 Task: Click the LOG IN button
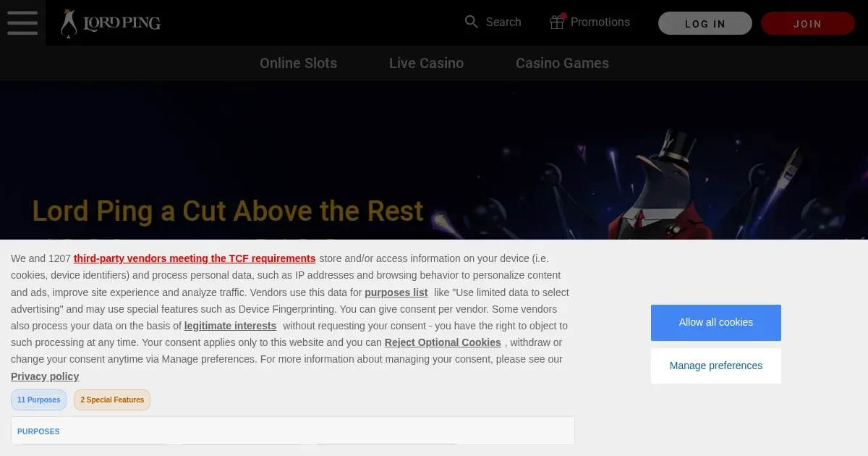coord(705,23)
